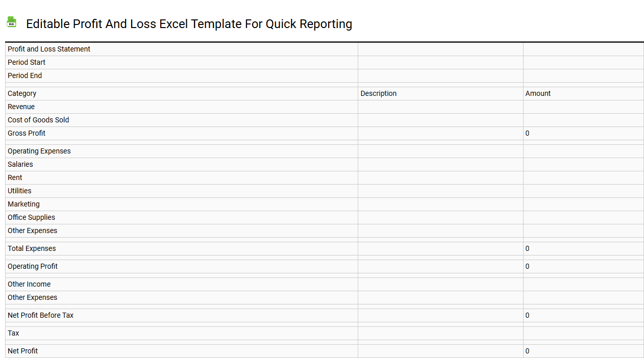644x358 pixels.
Task: Select the 'Operating Profit' row label
Action: click(x=33, y=266)
